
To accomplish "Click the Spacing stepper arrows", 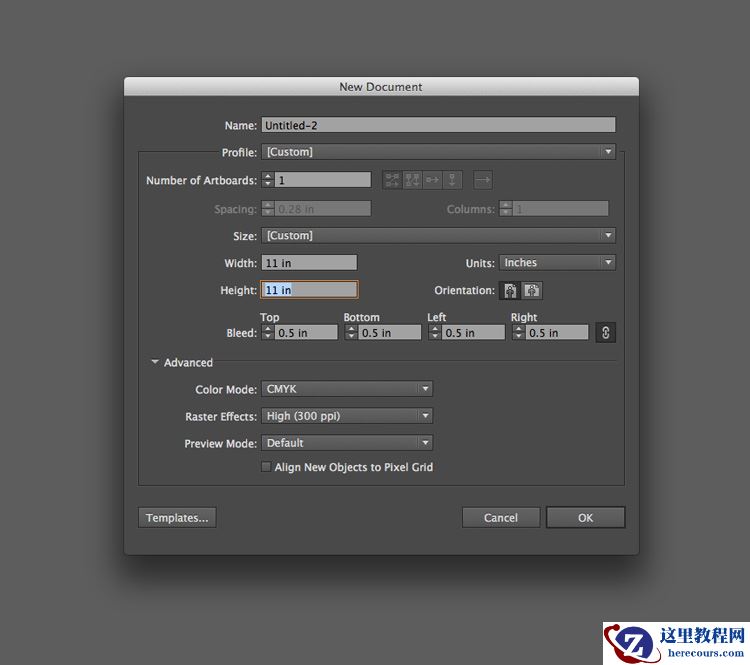I will 268,209.
